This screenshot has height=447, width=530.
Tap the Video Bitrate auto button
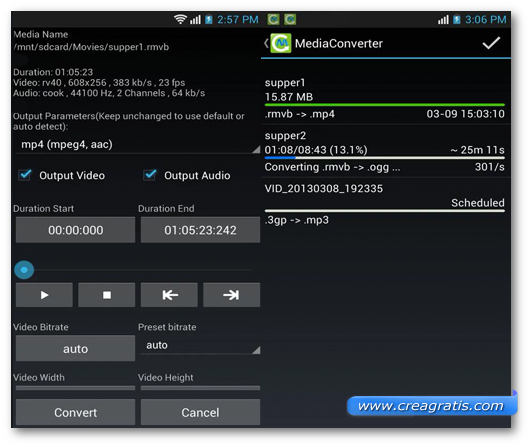click(75, 348)
